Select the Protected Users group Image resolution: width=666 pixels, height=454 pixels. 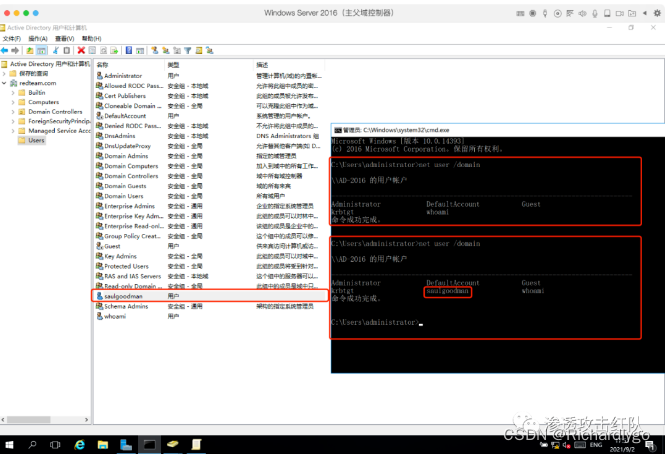click(x=209, y=266)
